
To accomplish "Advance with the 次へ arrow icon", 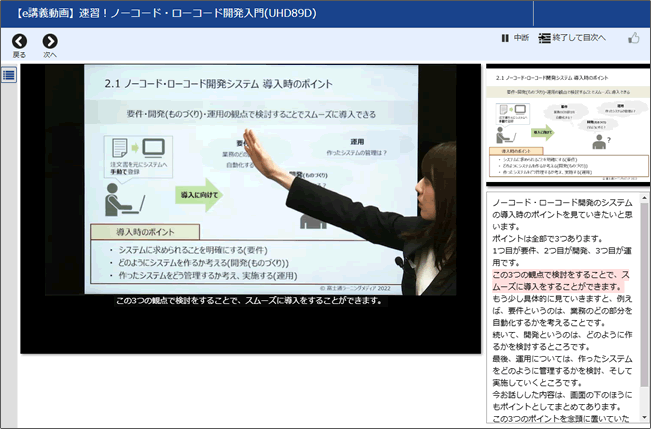I will pyautogui.click(x=50, y=42).
